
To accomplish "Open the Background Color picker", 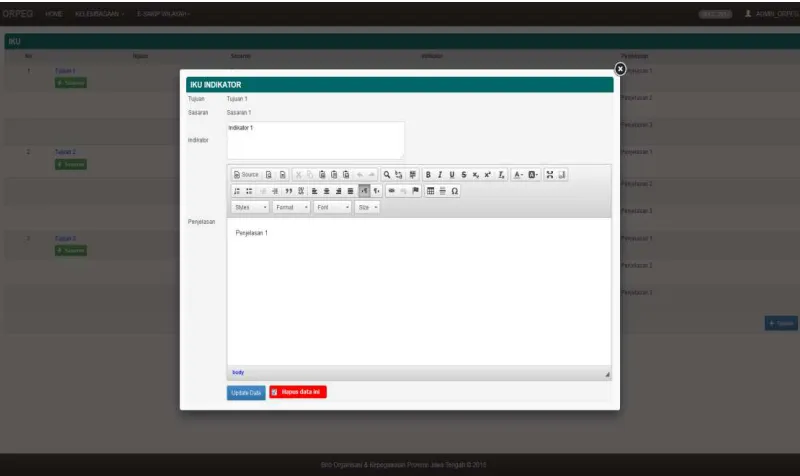I will point(533,174).
